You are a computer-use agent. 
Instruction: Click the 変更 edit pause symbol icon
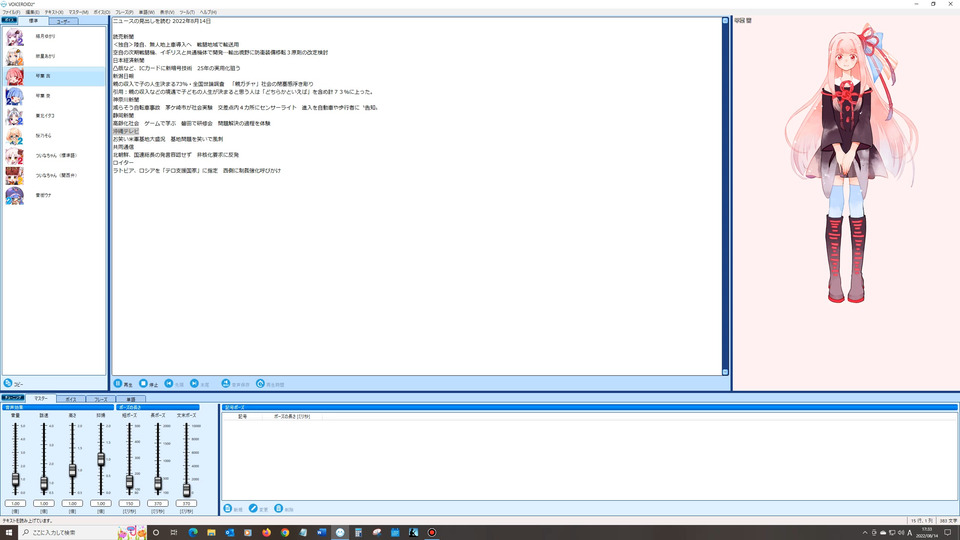tap(253, 508)
